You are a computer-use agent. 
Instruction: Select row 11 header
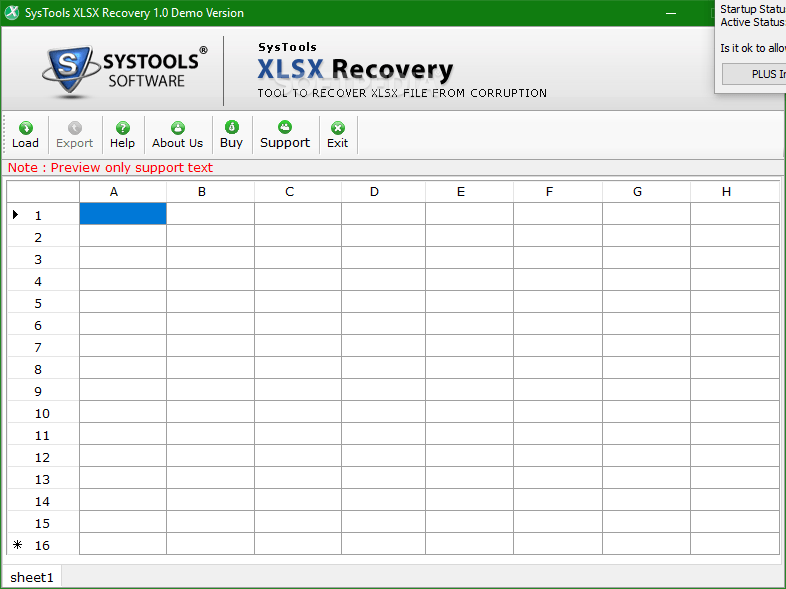(43, 434)
